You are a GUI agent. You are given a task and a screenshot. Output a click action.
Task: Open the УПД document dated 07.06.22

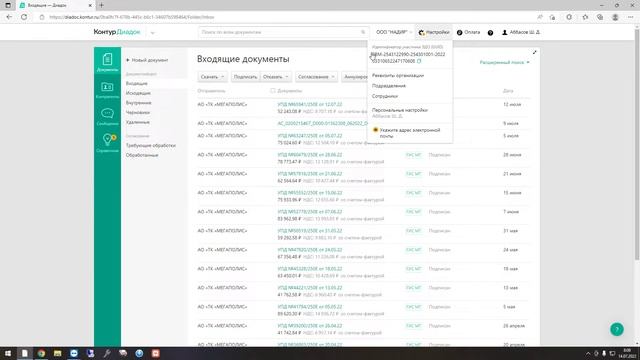coord(310,212)
